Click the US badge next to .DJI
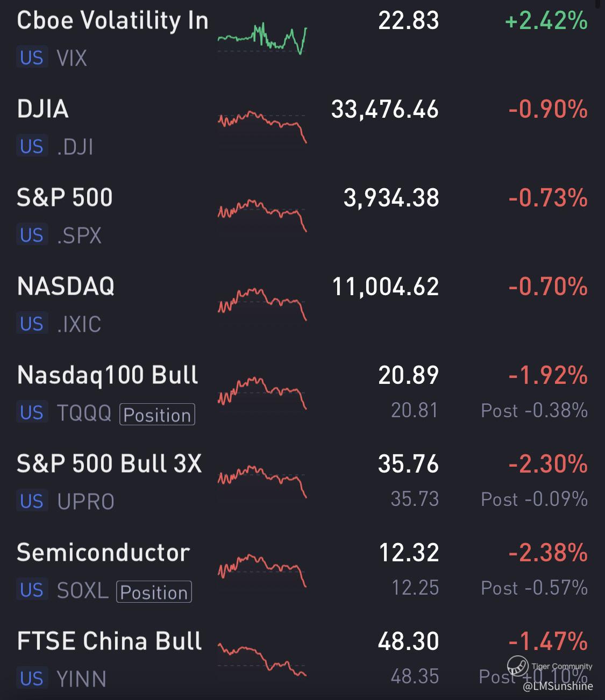The height and width of the screenshot is (700, 605). tap(32, 146)
